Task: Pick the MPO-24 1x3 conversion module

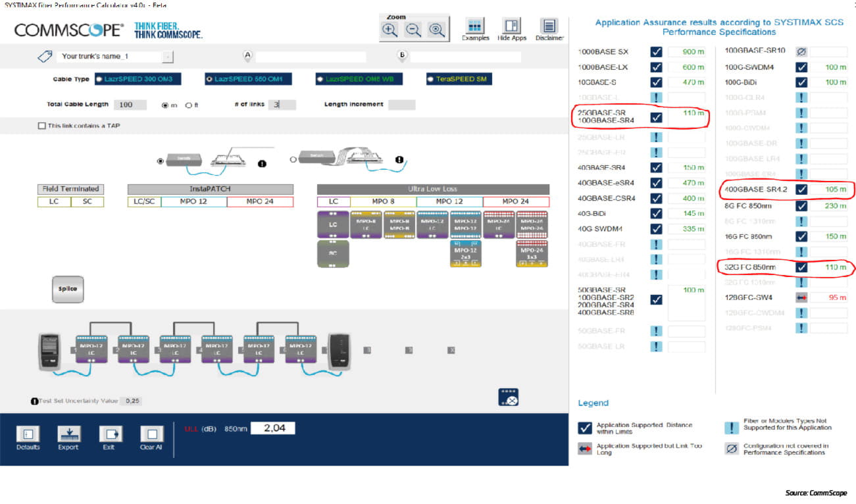Action: [532, 253]
